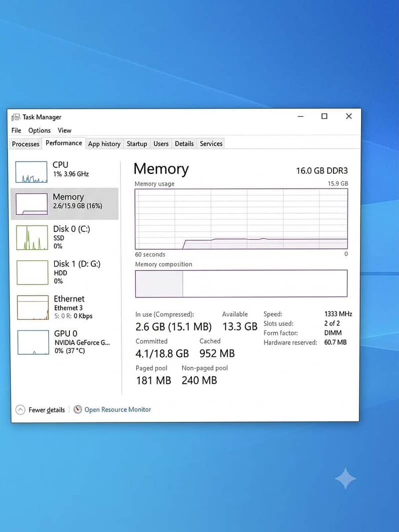
Task: Select the Performance tab
Action: (x=64, y=143)
